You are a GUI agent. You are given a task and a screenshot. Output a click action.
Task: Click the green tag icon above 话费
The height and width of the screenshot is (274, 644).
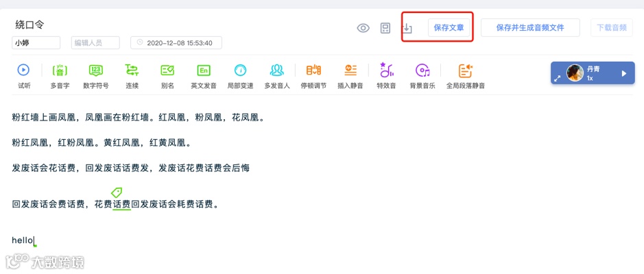(x=117, y=192)
